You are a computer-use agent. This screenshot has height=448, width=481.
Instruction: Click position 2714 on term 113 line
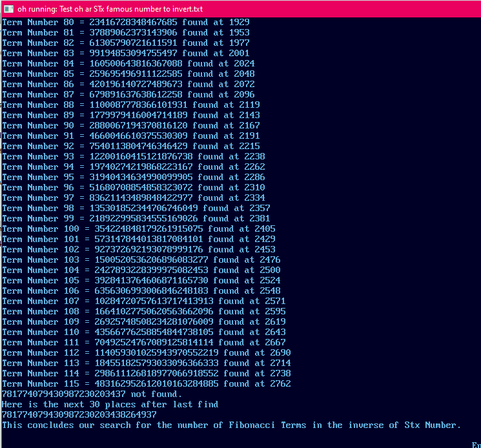click(x=280, y=363)
